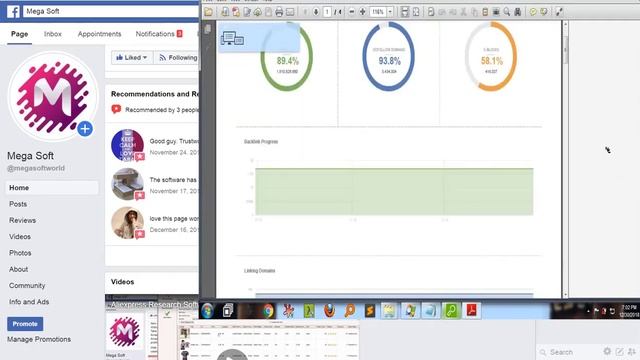Open Firefox from the taskbar

coord(329,311)
